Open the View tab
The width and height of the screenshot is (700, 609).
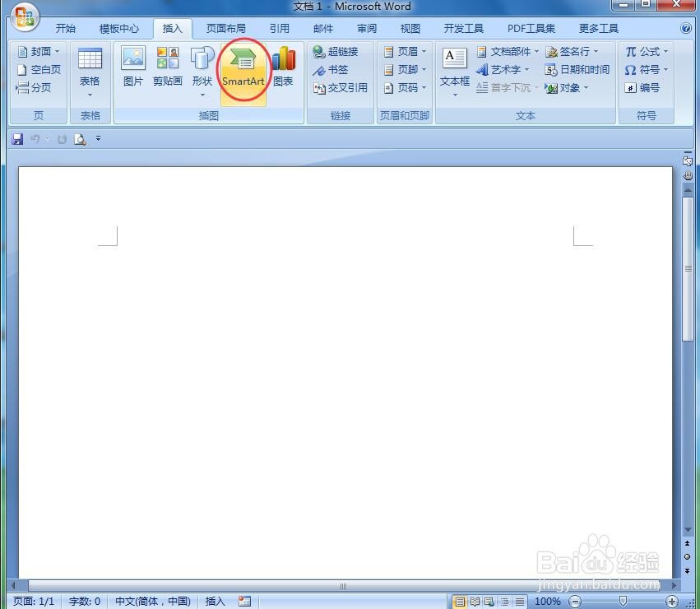[x=410, y=29]
